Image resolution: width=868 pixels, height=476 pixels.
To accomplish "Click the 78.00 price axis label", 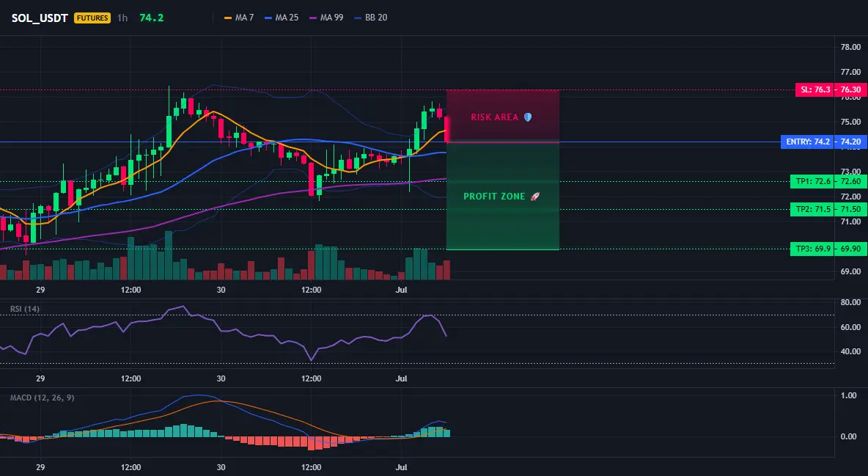I will [x=850, y=47].
